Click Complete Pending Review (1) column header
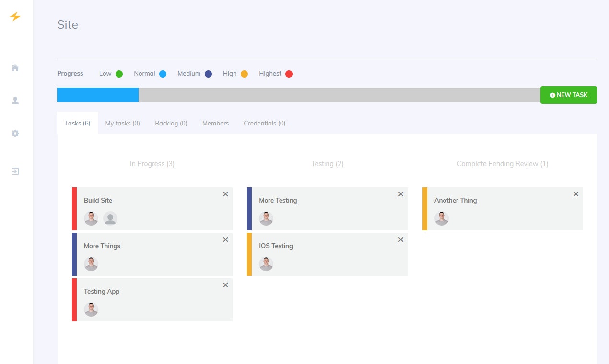 (x=503, y=164)
